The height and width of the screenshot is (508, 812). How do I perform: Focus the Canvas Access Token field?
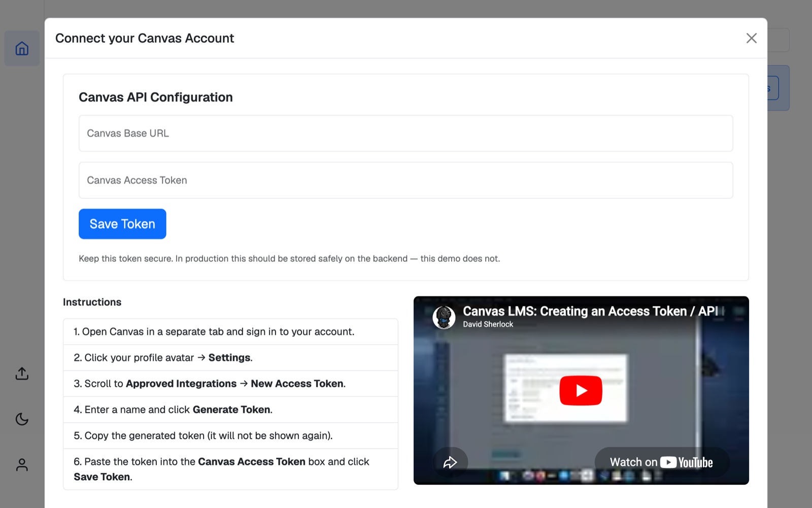click(405, 180)
